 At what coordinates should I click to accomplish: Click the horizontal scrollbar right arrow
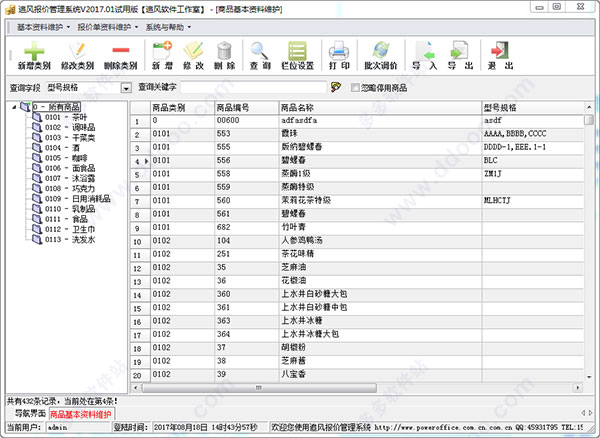[577, 388]
